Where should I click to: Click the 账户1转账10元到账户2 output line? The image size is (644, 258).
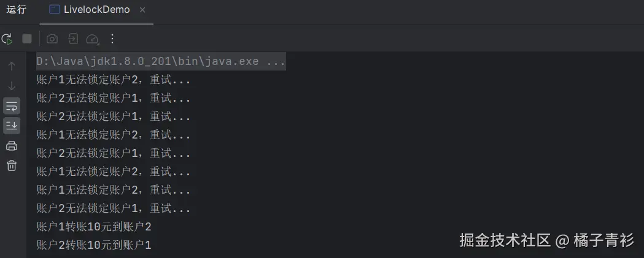[x=94, y=227]
